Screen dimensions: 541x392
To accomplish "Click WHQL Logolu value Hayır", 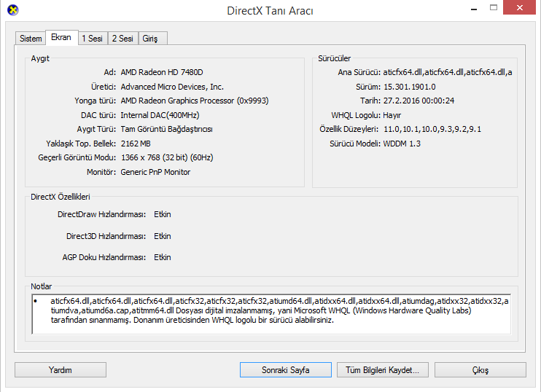I will tap(392, 115).
